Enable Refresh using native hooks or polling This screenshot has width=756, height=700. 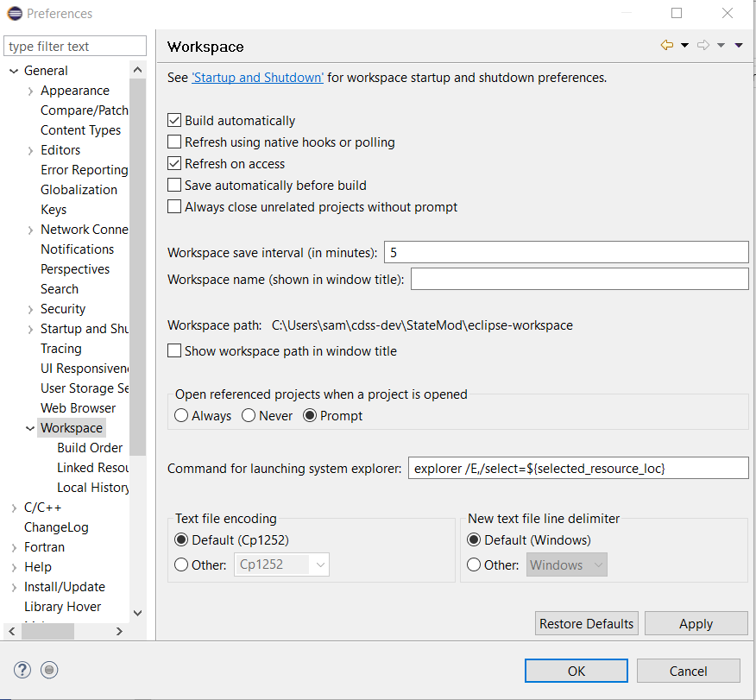[x=174, y=142]
